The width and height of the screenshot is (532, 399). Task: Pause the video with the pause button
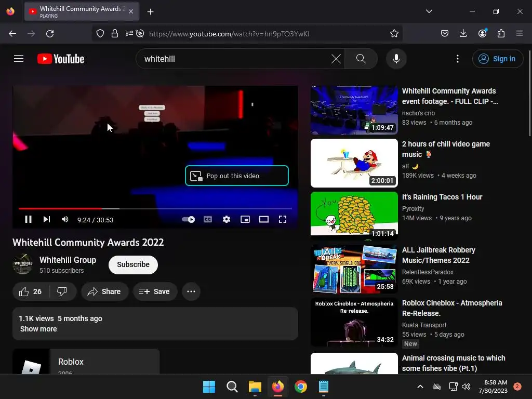click(28, 220)
